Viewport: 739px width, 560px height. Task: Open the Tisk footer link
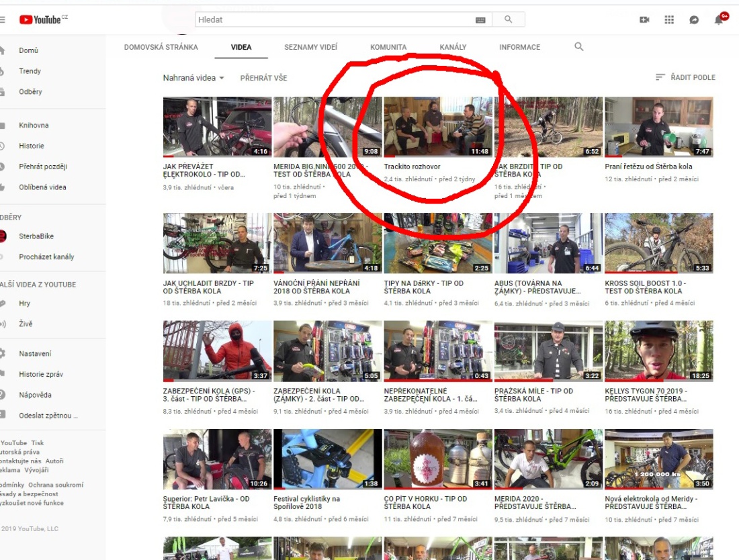pyautogui.click(x=37, y=442)
